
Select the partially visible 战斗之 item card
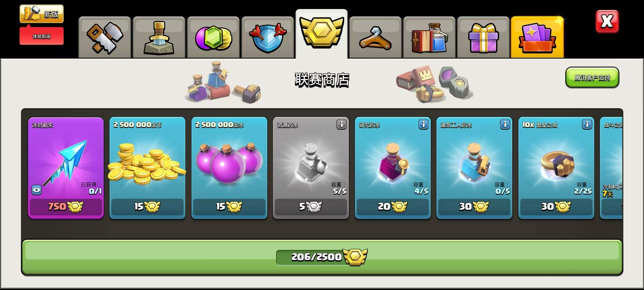coord(611,168)
